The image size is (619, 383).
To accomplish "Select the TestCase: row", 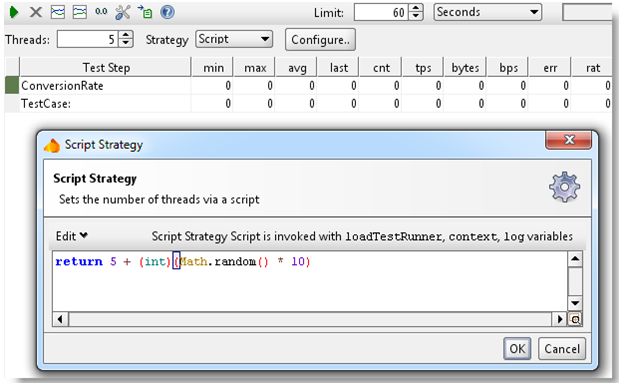I will coord(308,103).
